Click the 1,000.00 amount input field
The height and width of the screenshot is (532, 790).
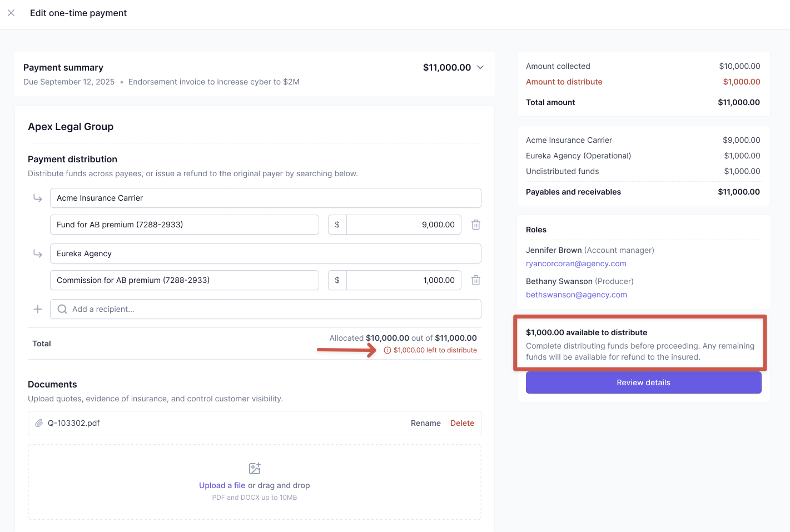(404, 280)
